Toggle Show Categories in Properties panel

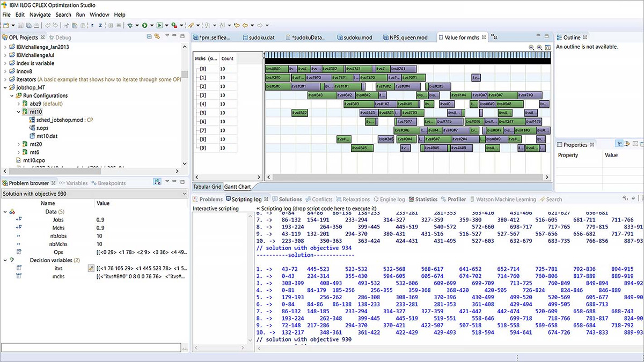[619, 144]
